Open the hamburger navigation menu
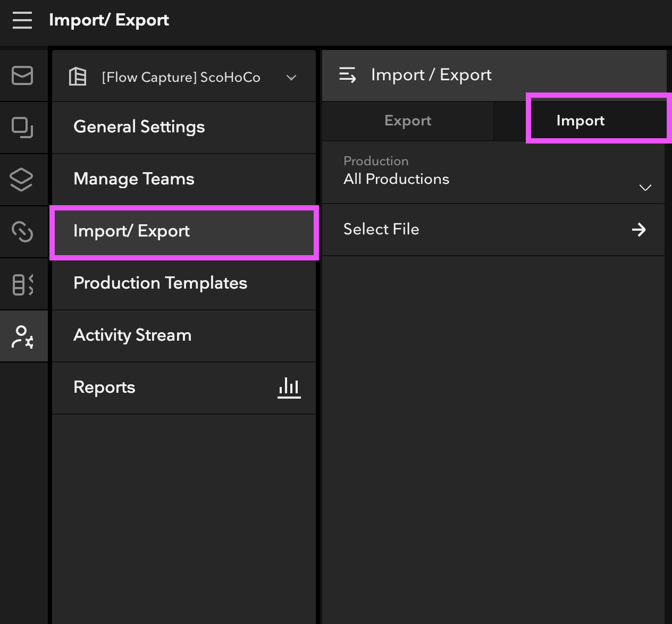672x624 pixels. [22, 20]
